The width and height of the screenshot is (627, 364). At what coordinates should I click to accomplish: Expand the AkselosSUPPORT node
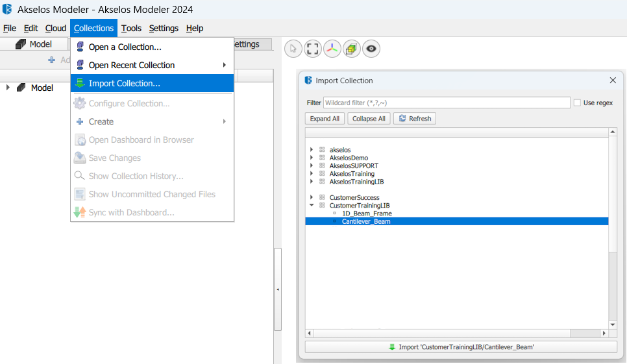[x=312, y=165]
